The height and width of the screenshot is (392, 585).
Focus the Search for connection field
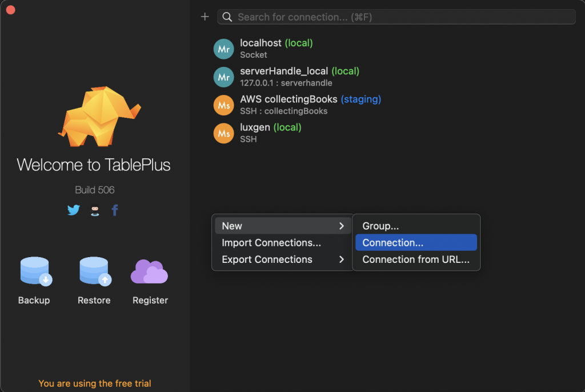(x=396, y=17)
